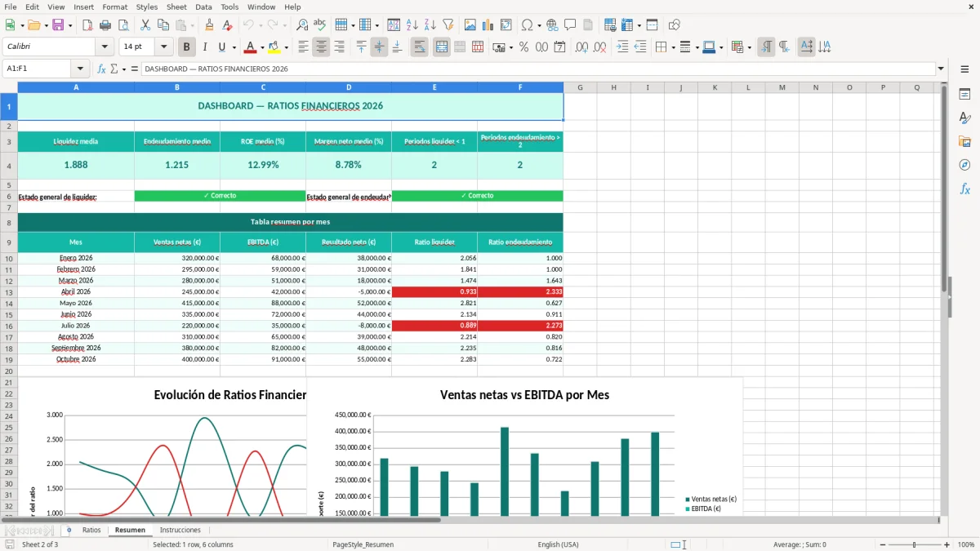Click the Export as PDF icon
The image size is (980, 551).
87,25
